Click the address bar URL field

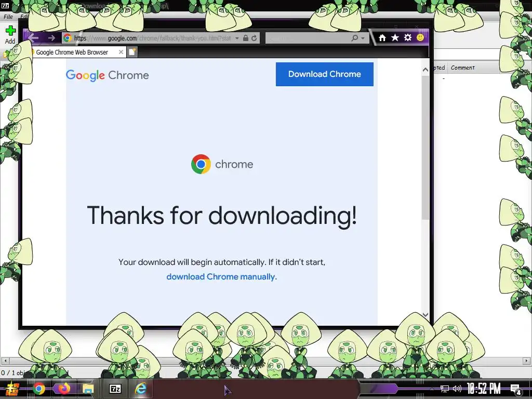(152, 38)
